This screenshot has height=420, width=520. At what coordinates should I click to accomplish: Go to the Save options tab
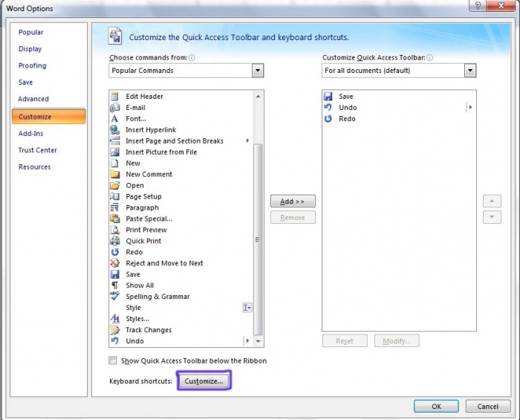tap(25, 83)
